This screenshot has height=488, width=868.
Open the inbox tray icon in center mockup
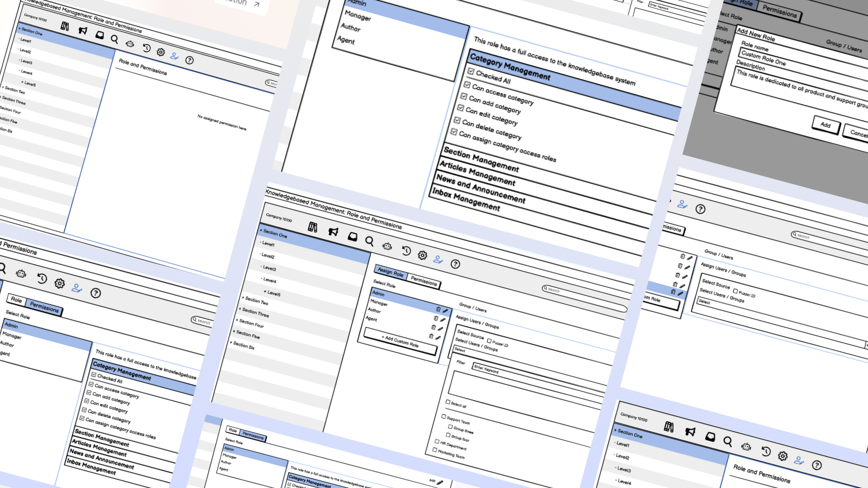(x=353, y=236)
